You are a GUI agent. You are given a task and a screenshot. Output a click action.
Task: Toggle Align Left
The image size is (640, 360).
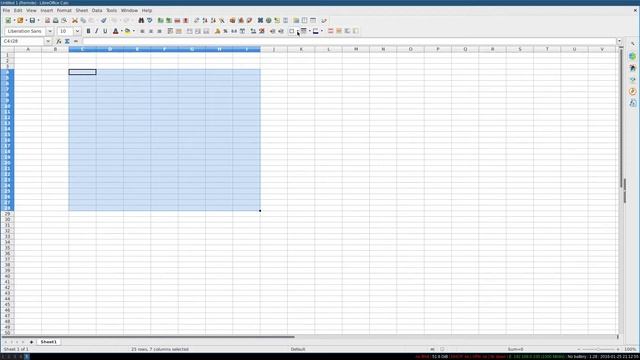coord(142,31)
